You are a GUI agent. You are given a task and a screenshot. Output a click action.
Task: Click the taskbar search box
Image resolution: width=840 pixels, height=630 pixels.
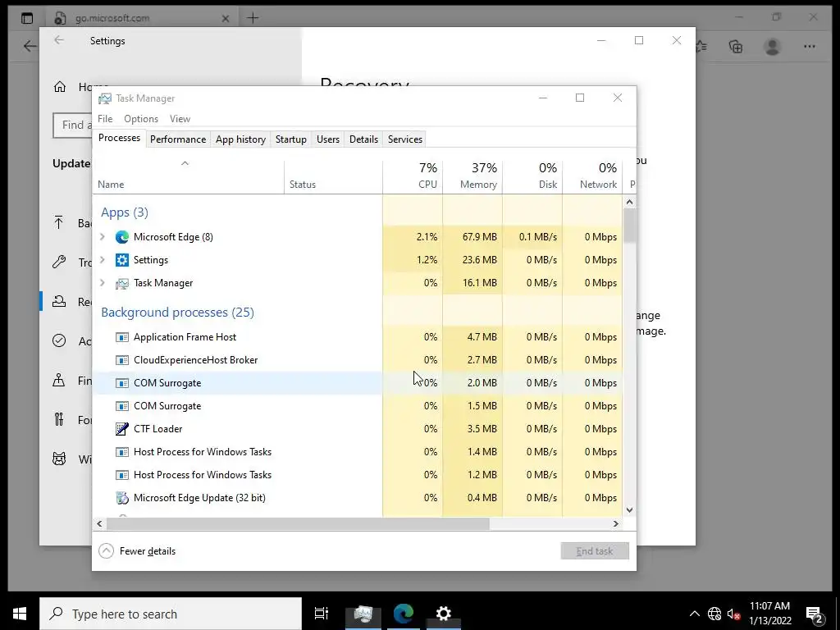pos(171,614)
